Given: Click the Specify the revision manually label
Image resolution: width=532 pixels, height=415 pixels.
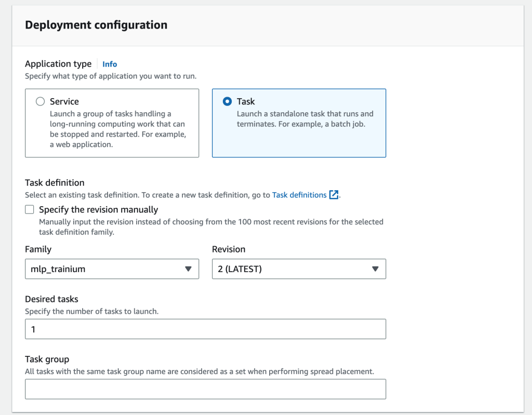Looking at the screenshot, I should click(98, 210).
